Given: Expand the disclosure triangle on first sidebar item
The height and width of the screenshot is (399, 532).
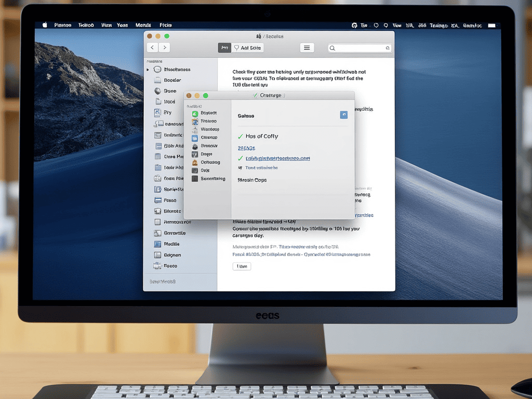Looking at the screenshot, I should pos(148,70).
